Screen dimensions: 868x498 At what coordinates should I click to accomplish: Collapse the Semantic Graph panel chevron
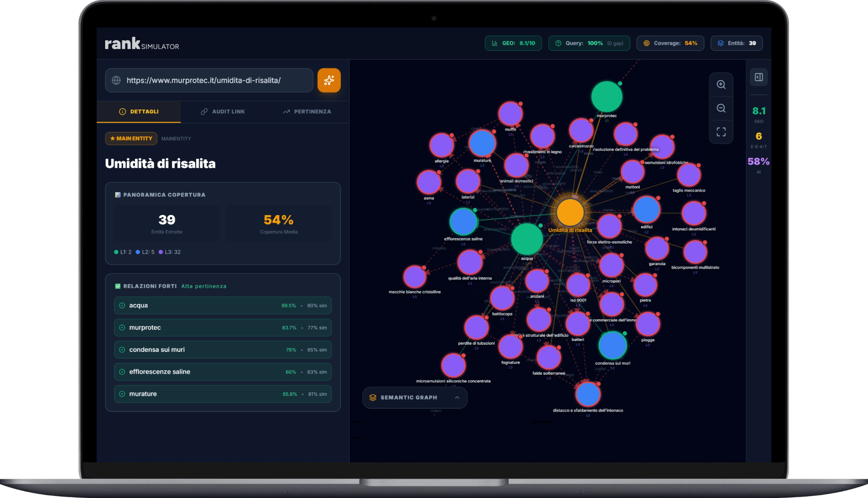pyautogui.click(x=457, y=398)
